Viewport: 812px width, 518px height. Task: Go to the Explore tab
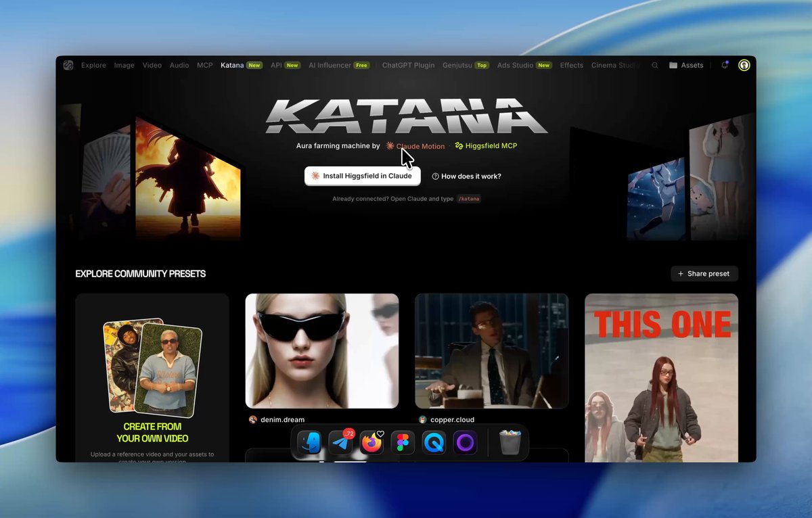click(93, 66)
